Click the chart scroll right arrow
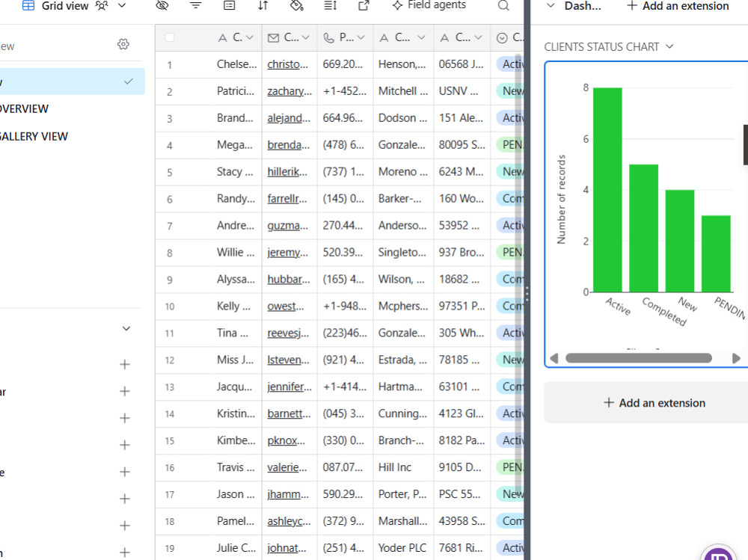Image resolution: width=748 pixels, height=560 pixels. 736,358
